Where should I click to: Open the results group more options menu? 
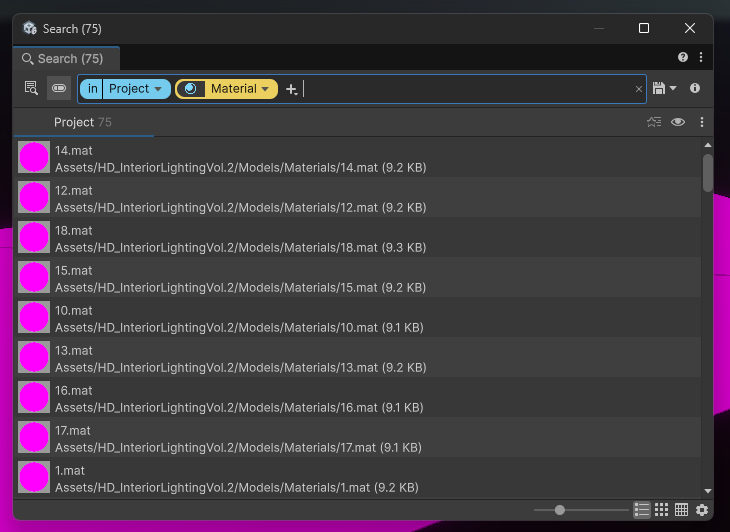[x=702, y=122]
